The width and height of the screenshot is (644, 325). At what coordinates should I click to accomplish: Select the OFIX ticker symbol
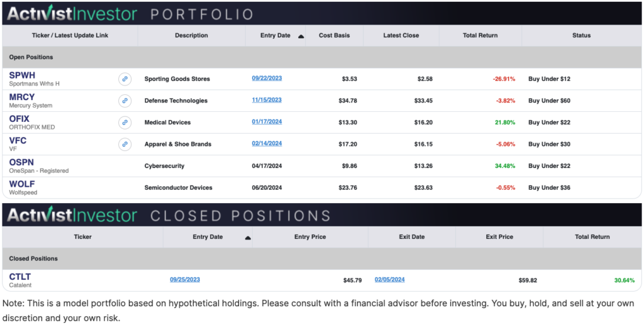pyautogui.click(x=19, y=119)
